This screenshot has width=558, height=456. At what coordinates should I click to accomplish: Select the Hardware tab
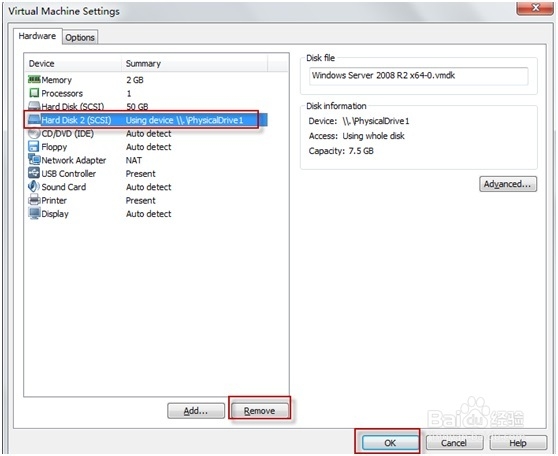(x=37, y=36)
